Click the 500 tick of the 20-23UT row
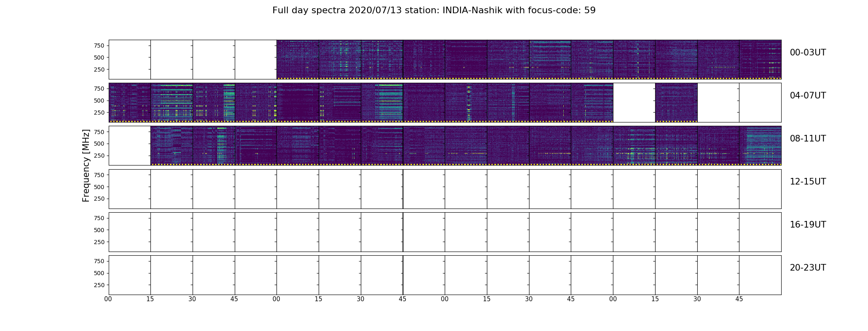The width and height of the screenshot is (868, 331). tap(99, 273)
